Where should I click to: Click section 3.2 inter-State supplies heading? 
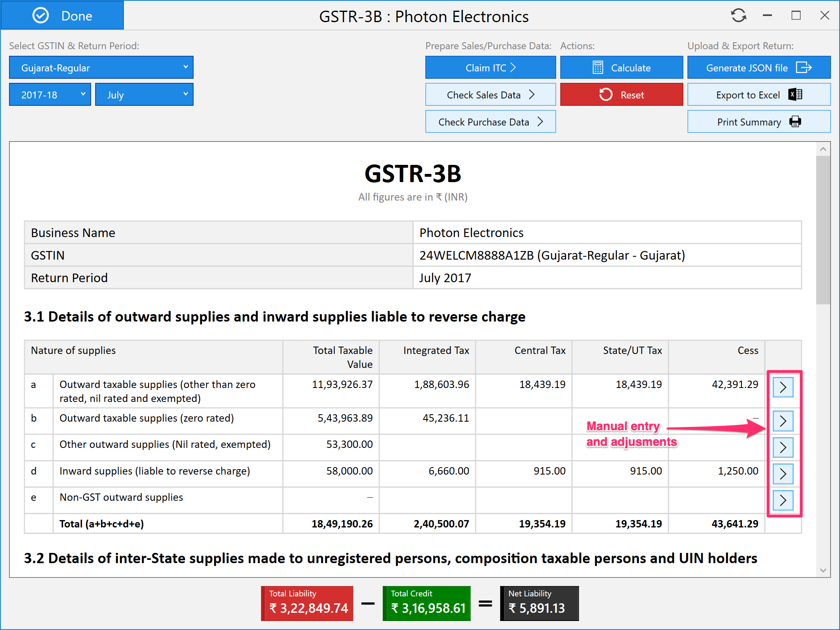(x=390, y=559)
